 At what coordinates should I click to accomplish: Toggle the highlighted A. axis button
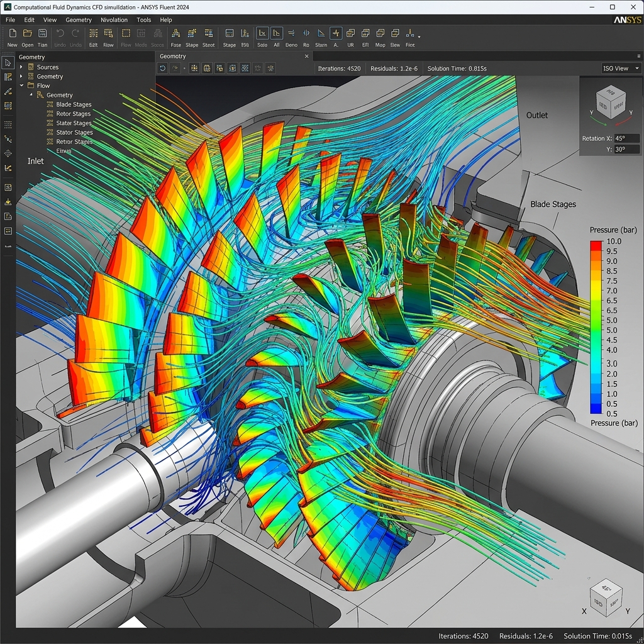tap(336, 33)
